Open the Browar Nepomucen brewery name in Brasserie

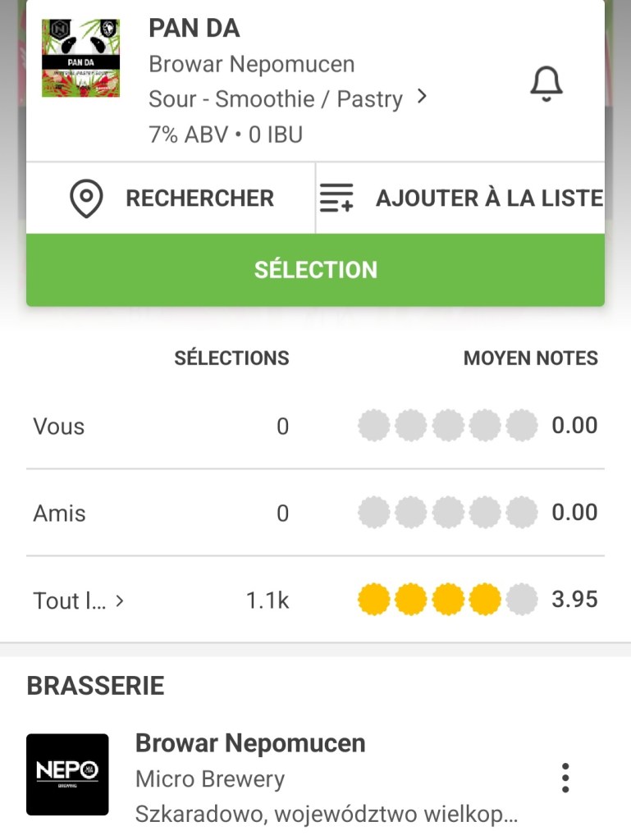250,743
